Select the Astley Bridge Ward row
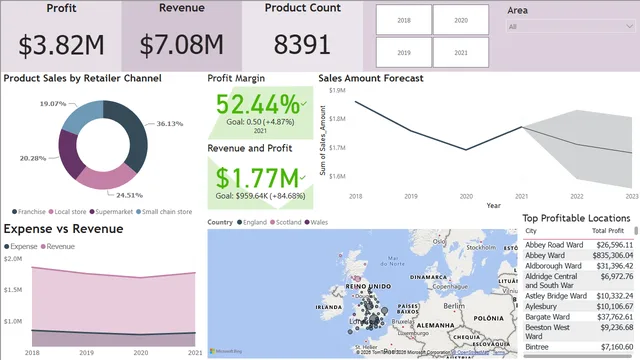The width and height of the screenshot is (640, 360). click(x=579, y=296)
